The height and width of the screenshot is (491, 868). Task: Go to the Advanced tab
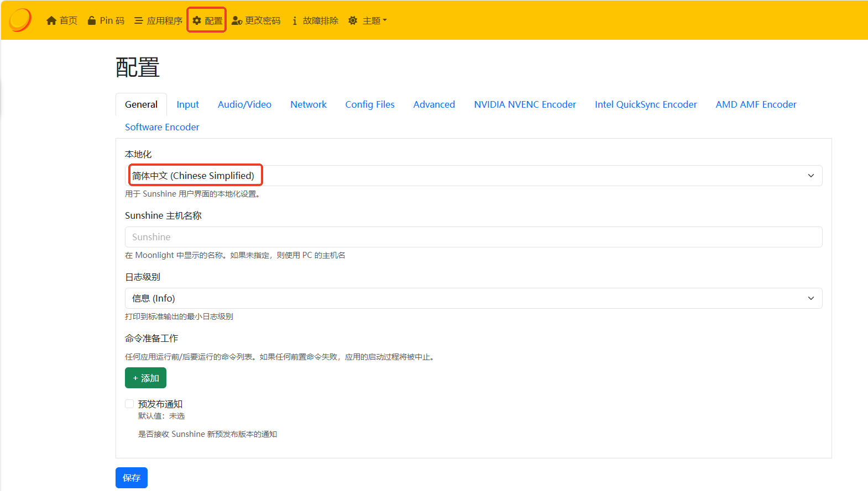tap(434, 104)
